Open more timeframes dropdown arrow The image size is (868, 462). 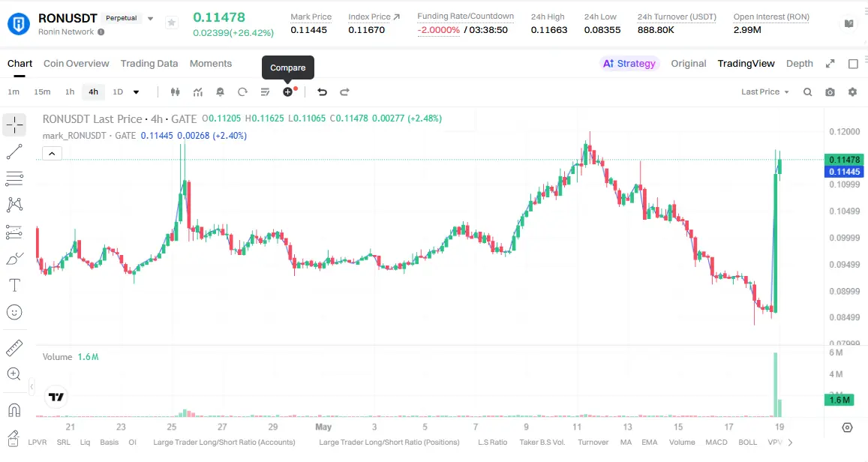(137, 91)
